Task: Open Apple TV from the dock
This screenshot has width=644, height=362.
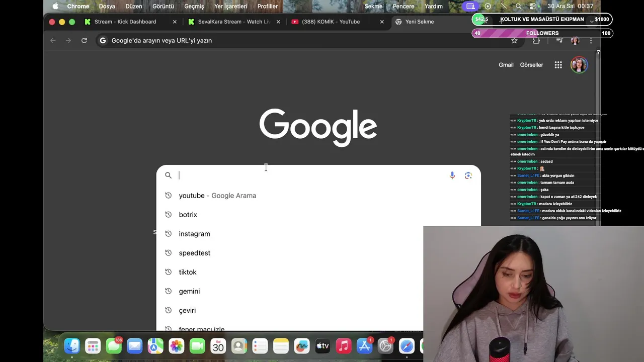Action: (323, 346)
